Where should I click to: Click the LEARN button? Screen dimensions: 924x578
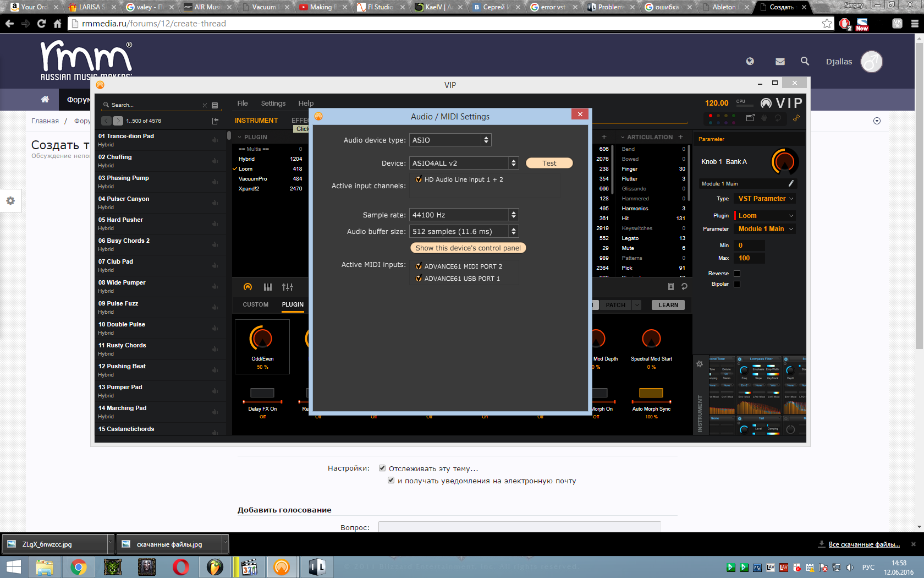668,305
